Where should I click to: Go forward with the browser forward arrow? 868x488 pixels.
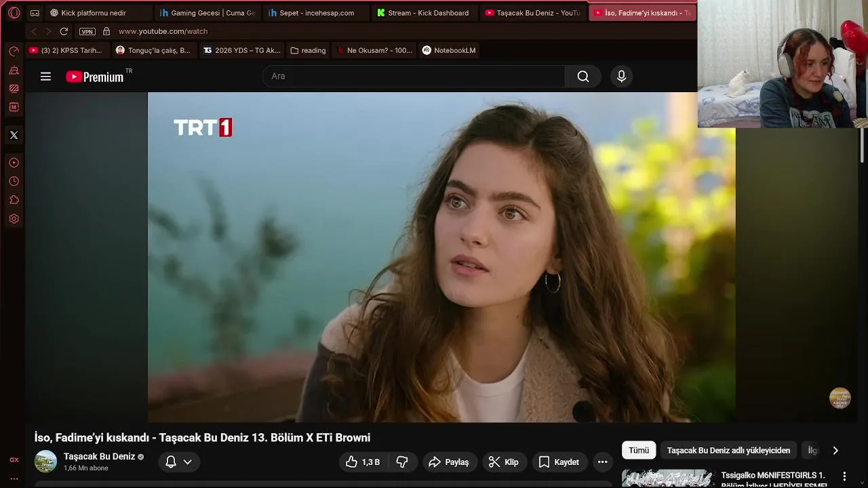point(48,31)
